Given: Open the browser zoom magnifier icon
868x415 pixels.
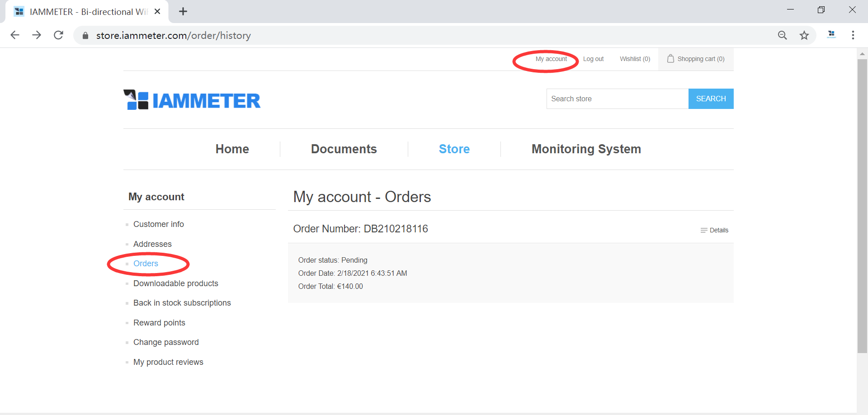Looking at the screenshot, I should 782,35.
